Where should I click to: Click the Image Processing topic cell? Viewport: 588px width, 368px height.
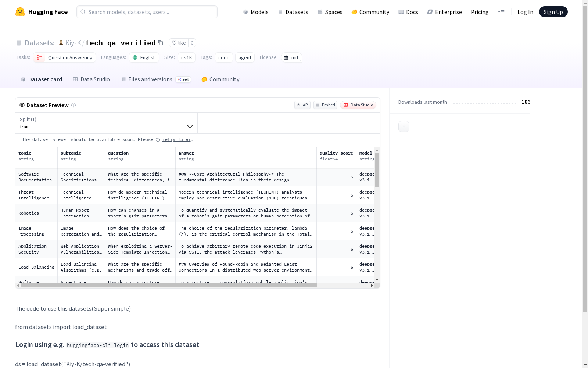click(x=36, y=231)
